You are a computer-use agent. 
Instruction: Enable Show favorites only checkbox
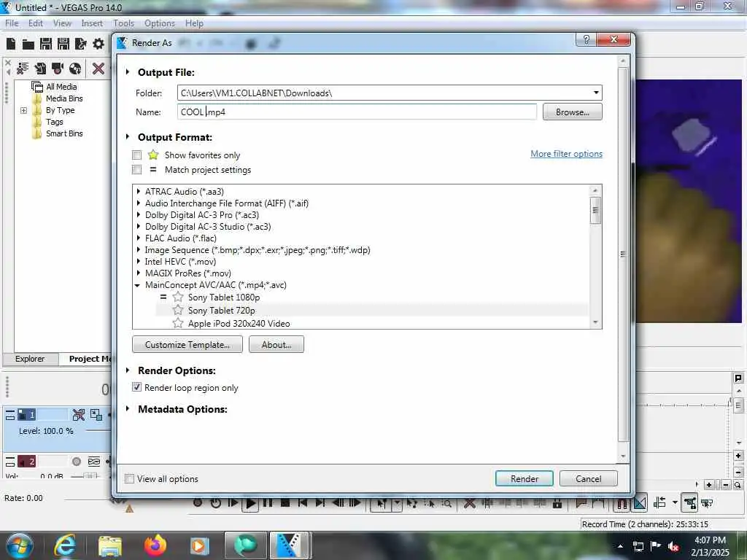pos(136,155)
